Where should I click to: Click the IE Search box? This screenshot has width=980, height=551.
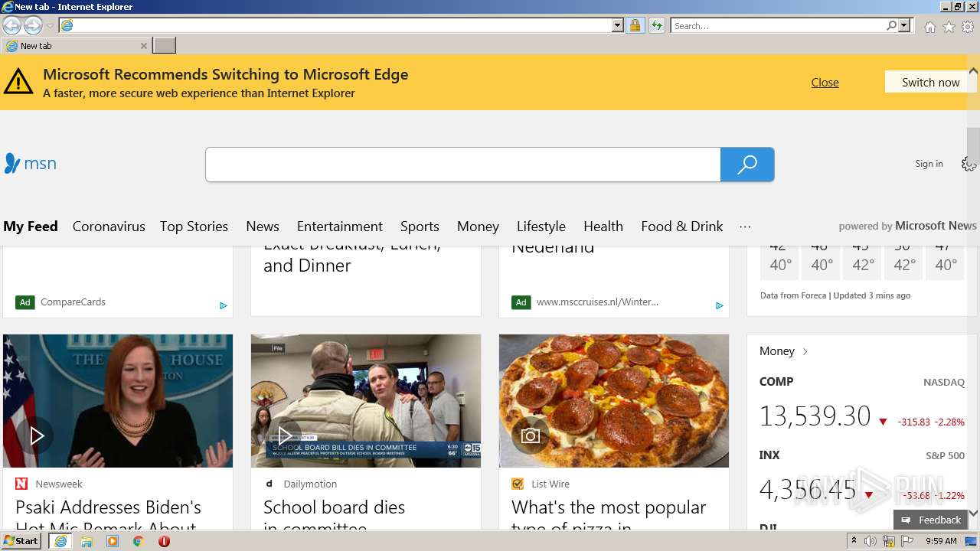tap(778, 25)
